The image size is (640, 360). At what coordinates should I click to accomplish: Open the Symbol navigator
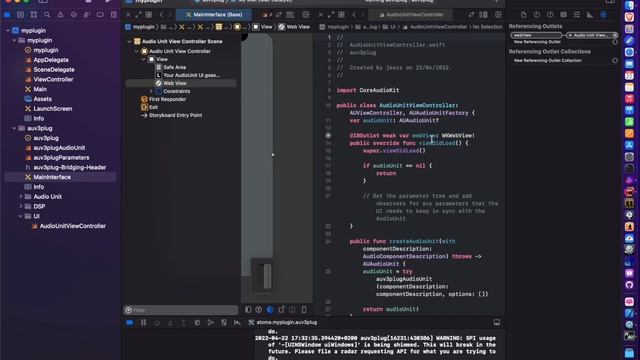click(x=34, y=15)
